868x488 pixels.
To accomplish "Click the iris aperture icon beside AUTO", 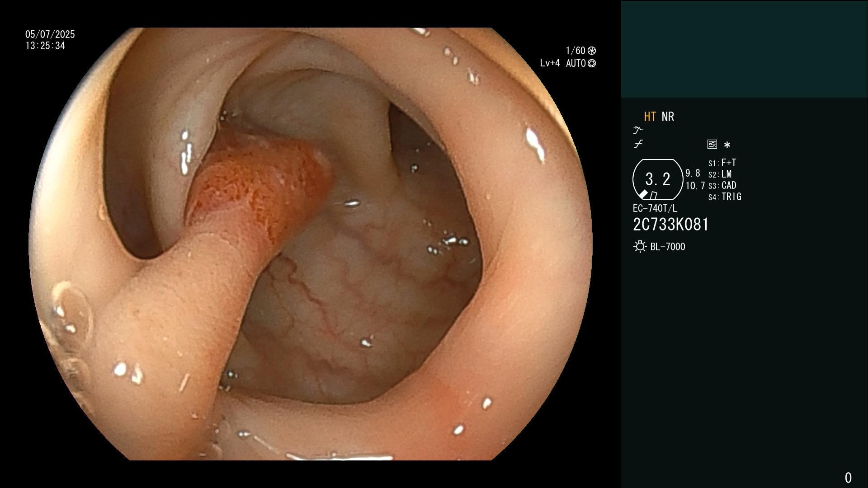I will point(592,63).
